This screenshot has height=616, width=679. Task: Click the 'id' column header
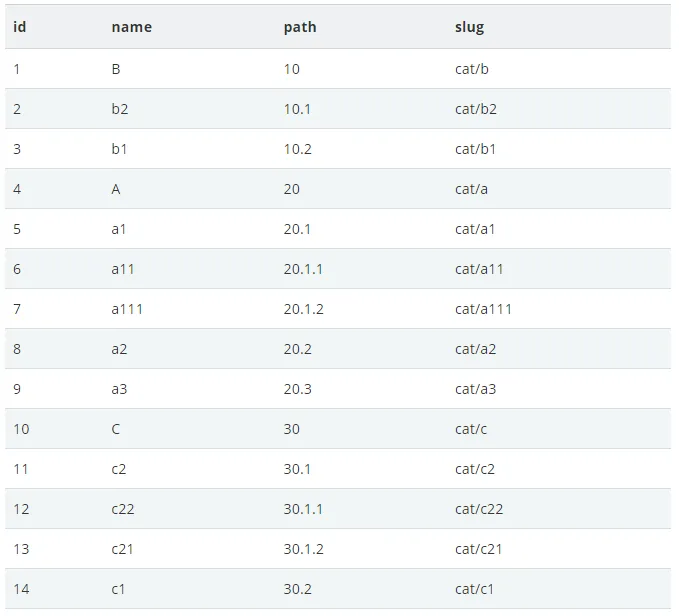tap(20, 27)
